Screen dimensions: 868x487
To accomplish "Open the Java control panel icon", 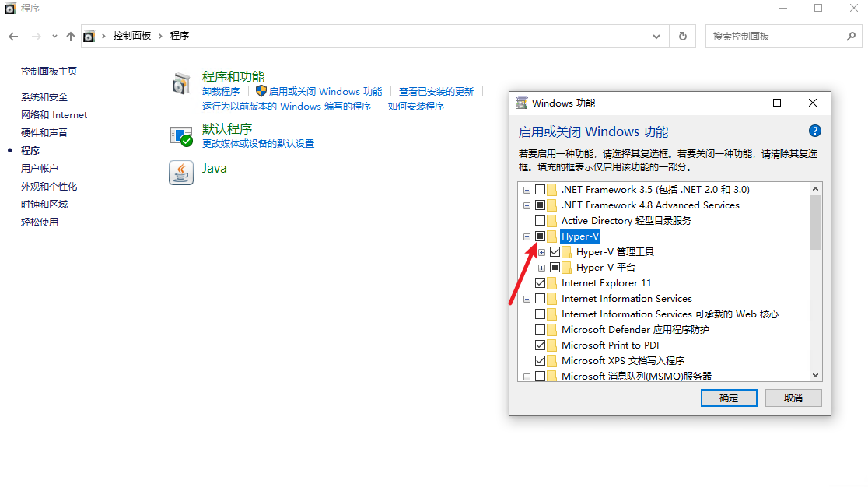I will click(180, 173).
